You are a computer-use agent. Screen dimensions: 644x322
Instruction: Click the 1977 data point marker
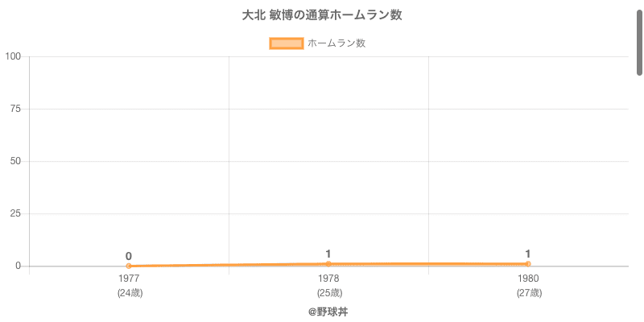(129, 266)
